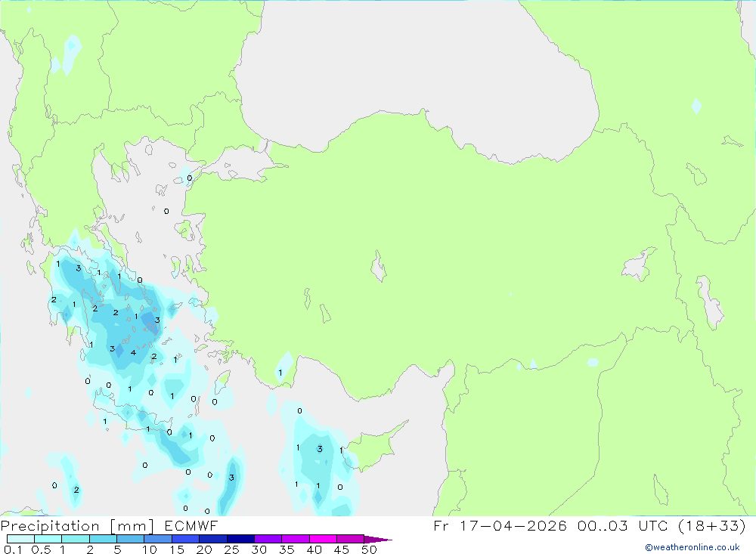Image resolution: width=756 pixels, height=554 pixels.
Task: Click the 'Fr 17-04-2026' date text
Action: [500, 526]
